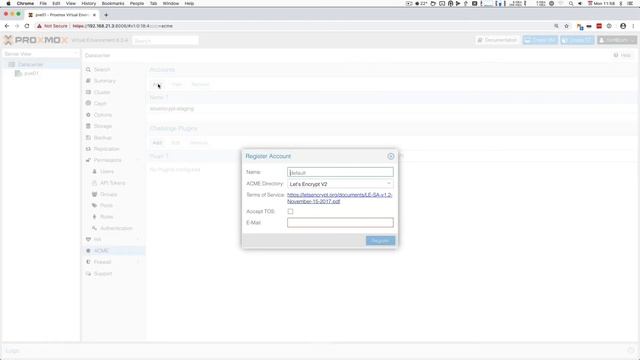Open the Replication section in Datacenter menu
The height and width of the screenshot is (360, 640).
[107, 149]
